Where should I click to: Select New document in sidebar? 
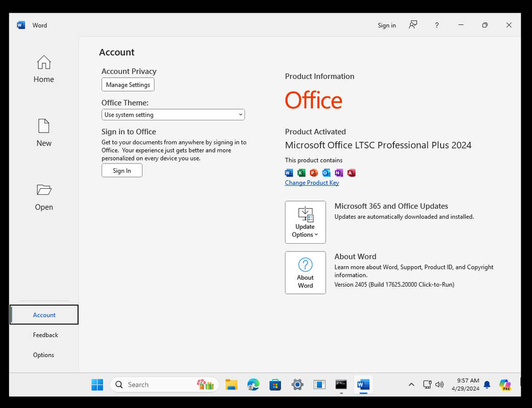[44, 133]
